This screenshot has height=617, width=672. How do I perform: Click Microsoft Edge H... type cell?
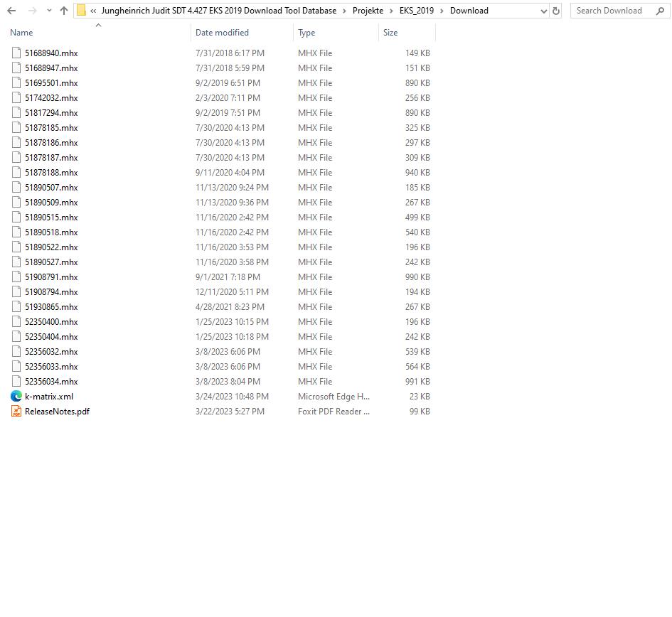click(334, 397)
